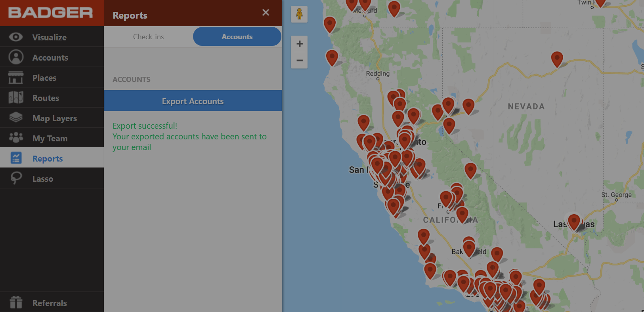Select Reports label in the sidebar
The image size is (644, 312).
point(48,158)
